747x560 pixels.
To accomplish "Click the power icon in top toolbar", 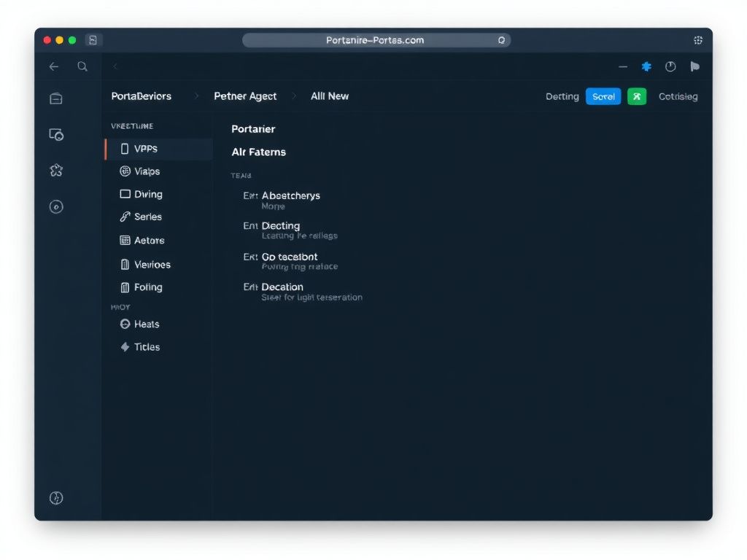I will point(670,66).
